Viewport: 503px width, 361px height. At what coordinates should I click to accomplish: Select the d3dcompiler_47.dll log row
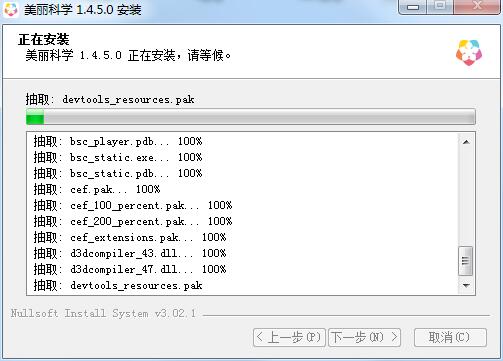[242, 269]
